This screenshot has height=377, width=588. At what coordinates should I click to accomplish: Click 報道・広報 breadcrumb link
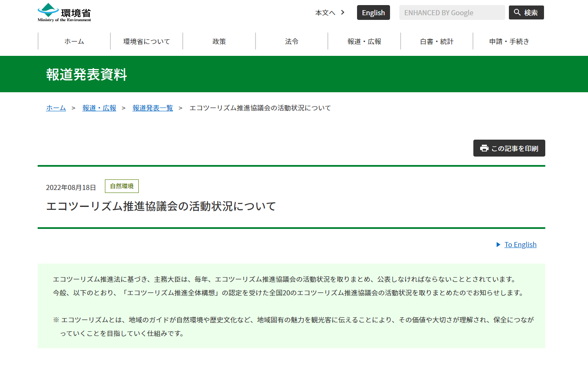(x=99, y=108)
